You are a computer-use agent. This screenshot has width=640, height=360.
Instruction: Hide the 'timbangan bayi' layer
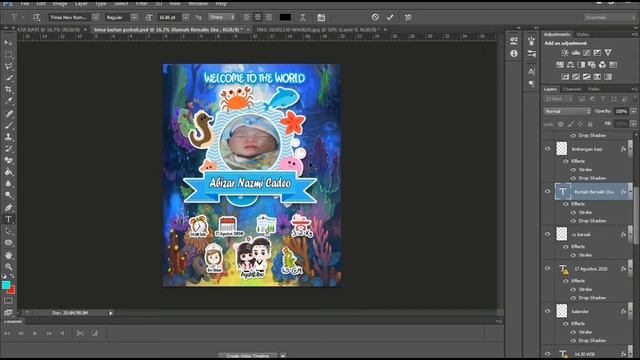[x=547, y=149]
